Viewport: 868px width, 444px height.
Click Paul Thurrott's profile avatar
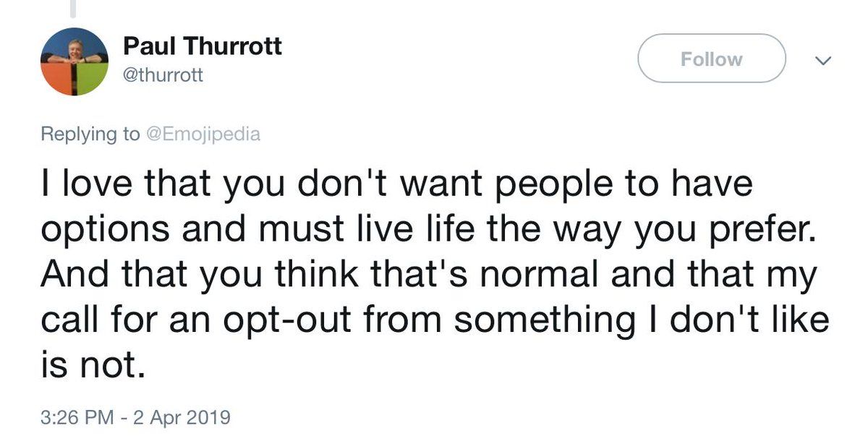pyautogui.click(x=75, y=61)
